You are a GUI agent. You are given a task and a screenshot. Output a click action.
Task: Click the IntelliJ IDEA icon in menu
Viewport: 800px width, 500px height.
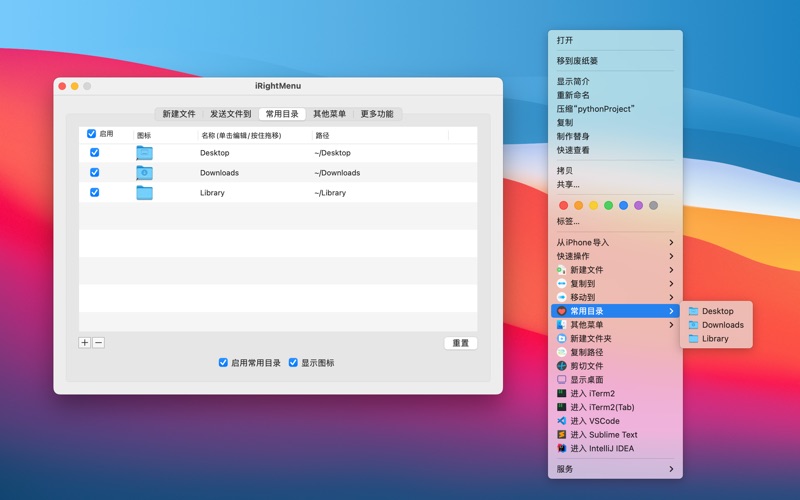point(561,448)
